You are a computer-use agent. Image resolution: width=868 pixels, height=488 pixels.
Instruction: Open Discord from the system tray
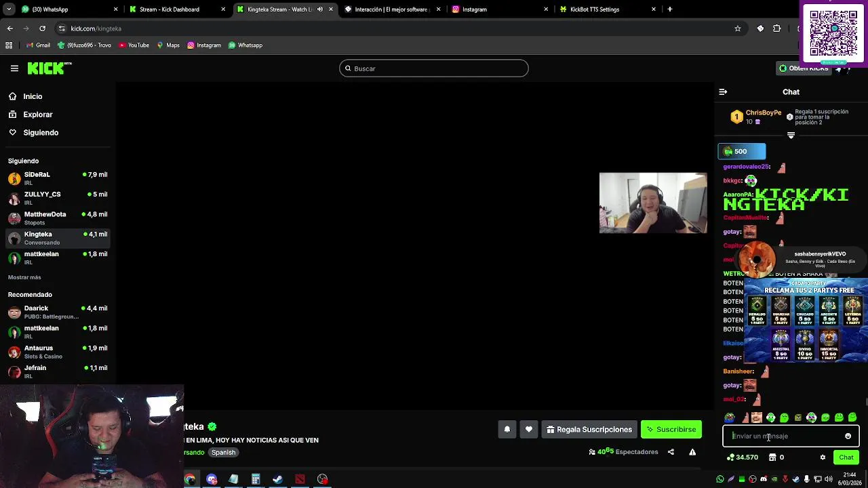click(x=764, y=479)
